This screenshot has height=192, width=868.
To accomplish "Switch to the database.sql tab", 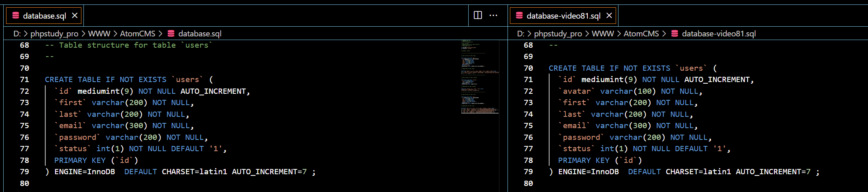I will point(44,16).
